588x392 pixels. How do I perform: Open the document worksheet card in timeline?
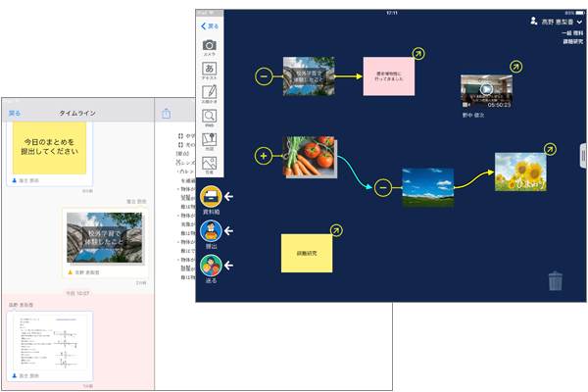coord(50,342)
